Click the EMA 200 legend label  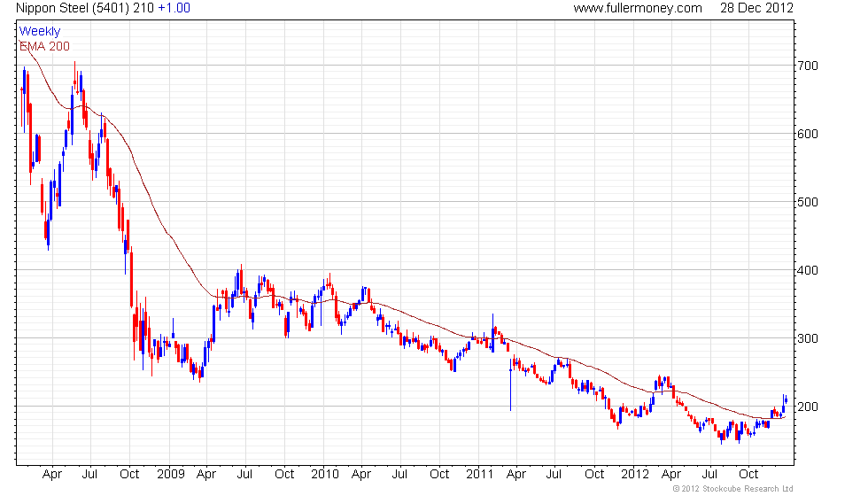(45, 46)
